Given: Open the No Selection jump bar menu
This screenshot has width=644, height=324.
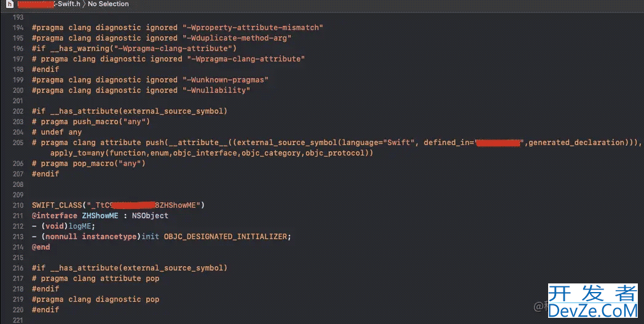Looking at the screenshot, I should click(x=108, y=4).
